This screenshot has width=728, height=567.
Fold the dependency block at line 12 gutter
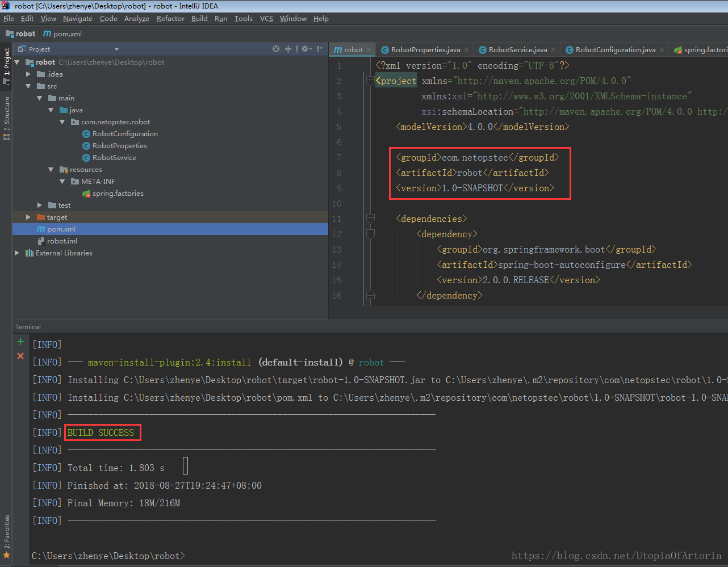coord(370,234)
